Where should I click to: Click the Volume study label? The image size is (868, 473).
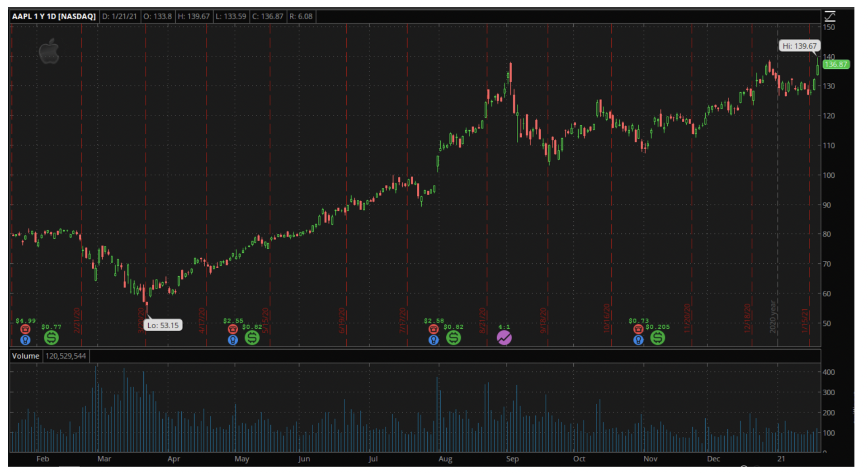pos(25,356)
